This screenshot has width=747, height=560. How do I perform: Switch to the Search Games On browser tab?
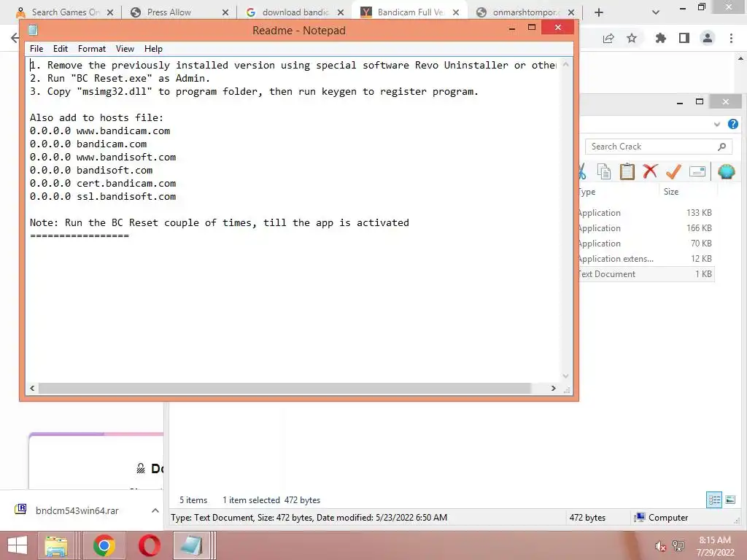point(65,12)
